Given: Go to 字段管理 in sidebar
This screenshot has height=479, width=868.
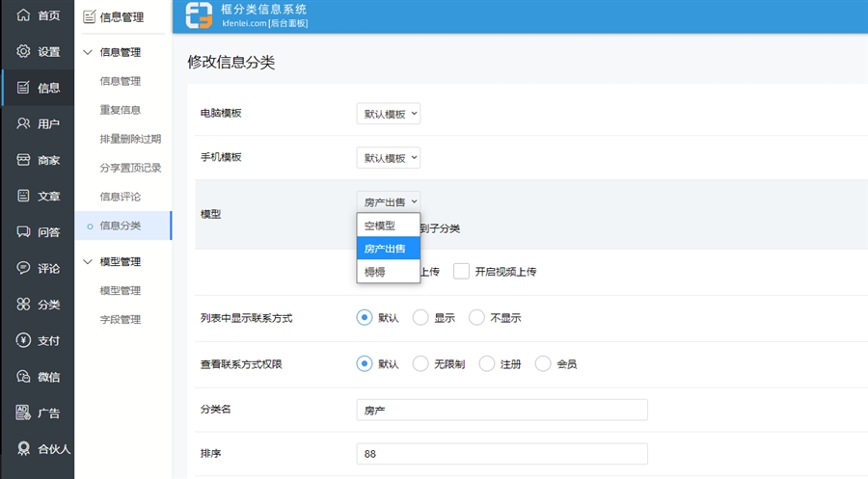Looking at the screenshot, I should [121, 319].
